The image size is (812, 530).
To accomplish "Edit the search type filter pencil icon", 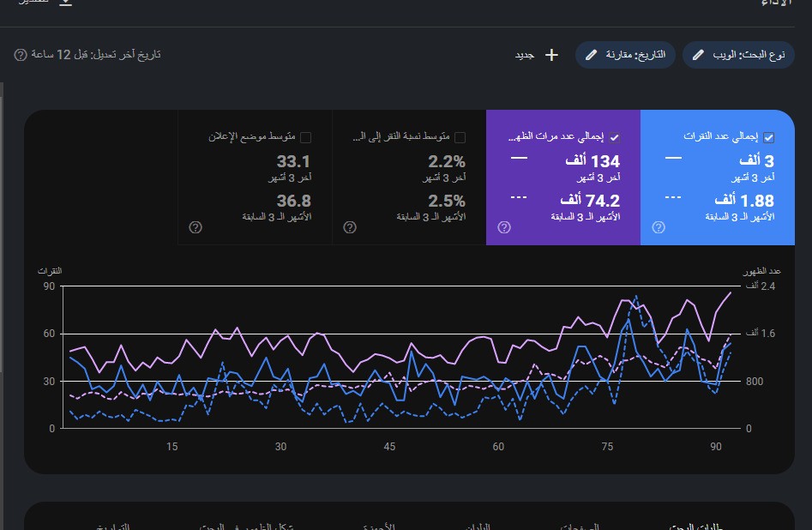I will (x=698, y=55).
